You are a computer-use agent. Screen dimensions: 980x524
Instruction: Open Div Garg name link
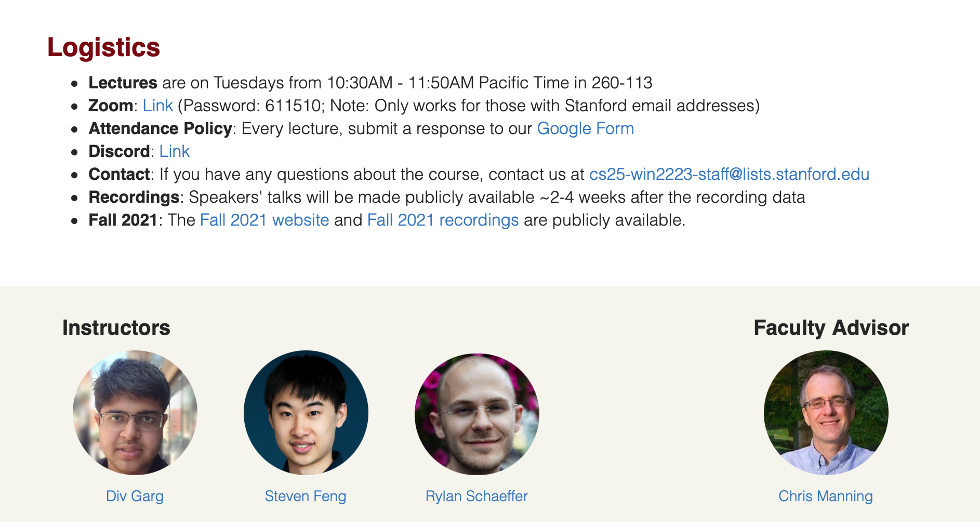[x=135, y=496]
